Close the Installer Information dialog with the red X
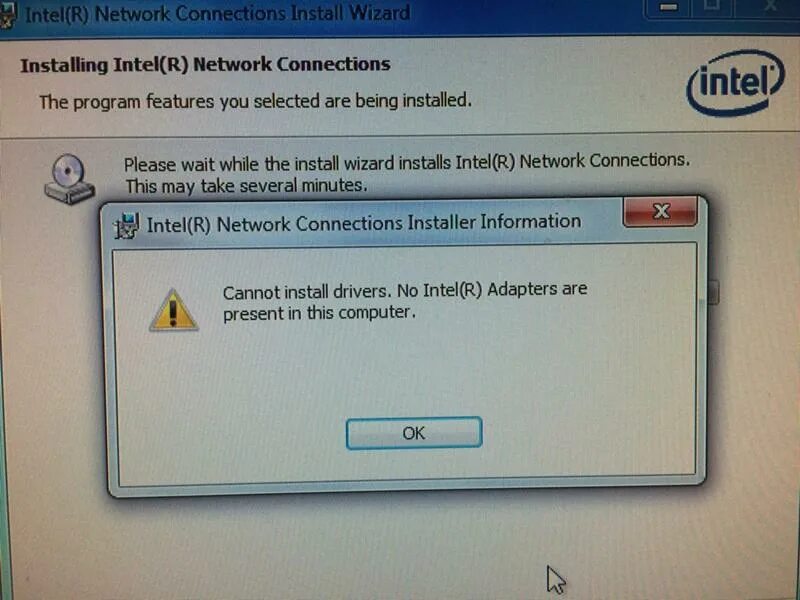This screenshot has height=600, width=800. [660, 211]
